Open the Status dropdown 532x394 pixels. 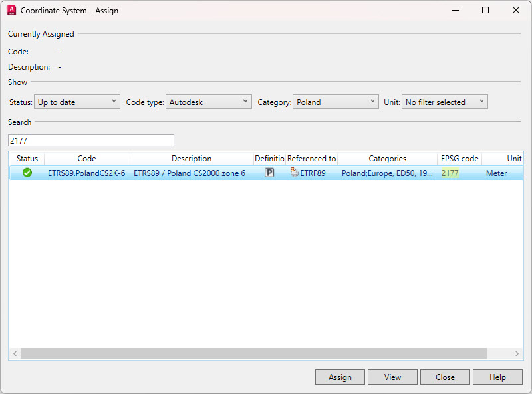76,102
